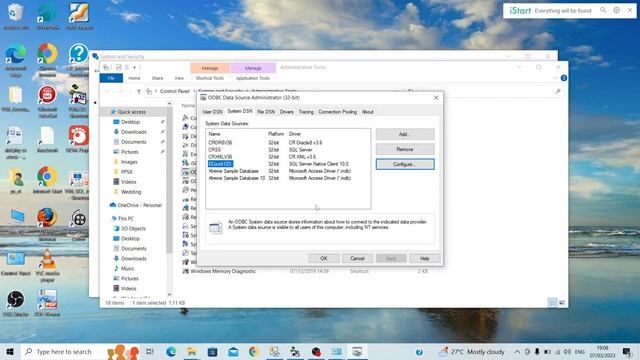Image resolution: width=640 pixels, height=360 pixels.
Task: Select OneDrive - Personal in navigation pane
Action: [x=140, y=205]
